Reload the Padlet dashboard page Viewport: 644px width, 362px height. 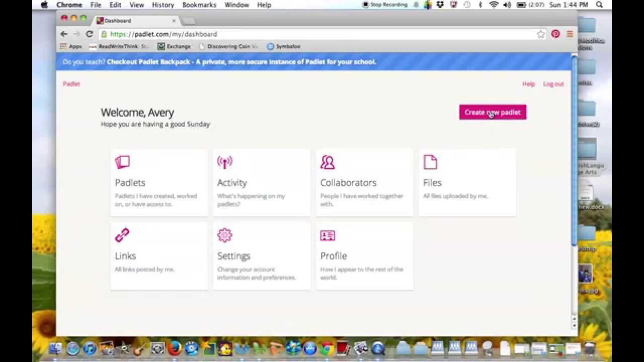coord(90,34)
